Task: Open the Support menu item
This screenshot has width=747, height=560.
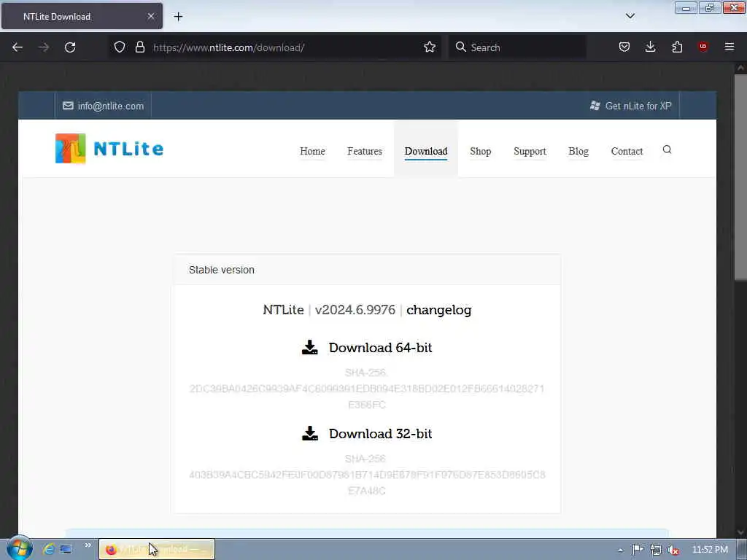Action: pos(530,151)
